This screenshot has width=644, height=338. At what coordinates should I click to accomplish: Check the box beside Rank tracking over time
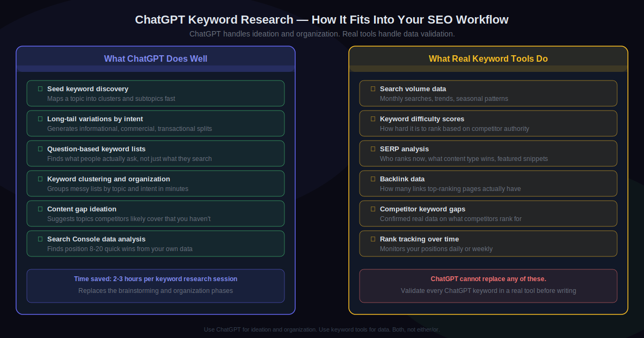point(373,239)
